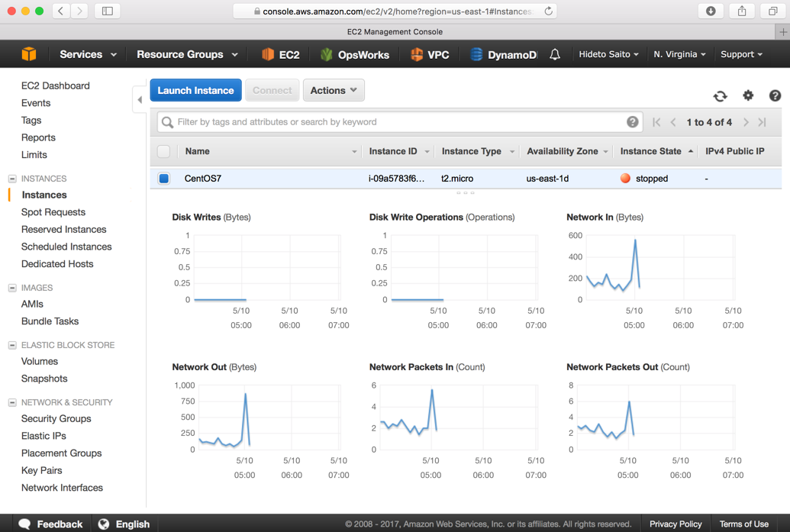This screenshot has height=532, width=790.
Task: Click the Connect button
Action: (272, 90)
